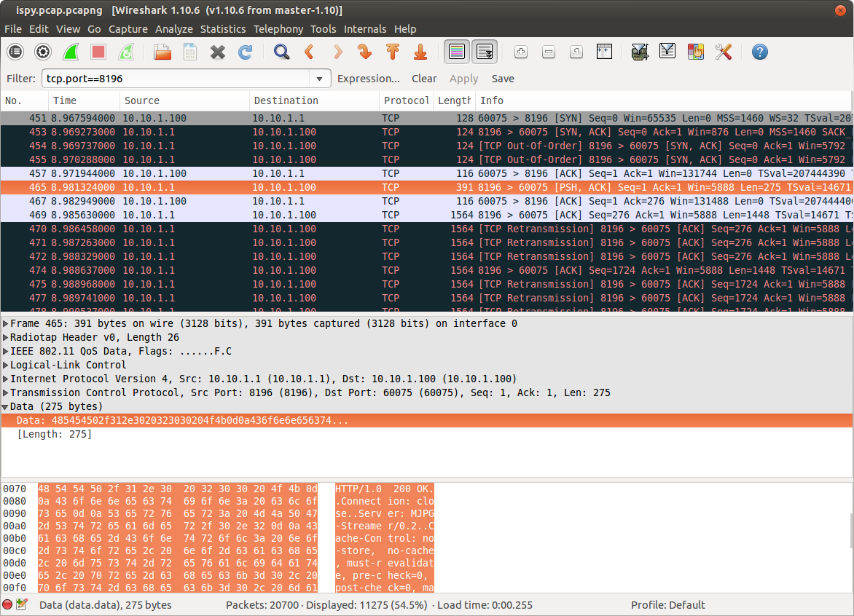Sort by the Source column header

(184, 100)
